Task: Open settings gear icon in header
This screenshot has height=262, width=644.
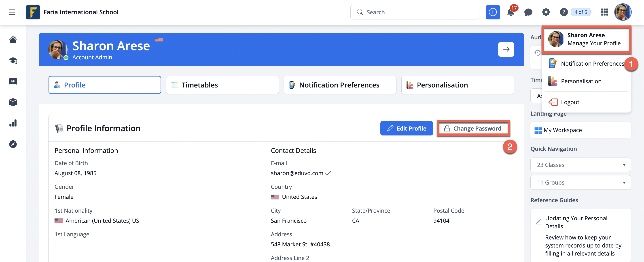Action: point(546,12)
